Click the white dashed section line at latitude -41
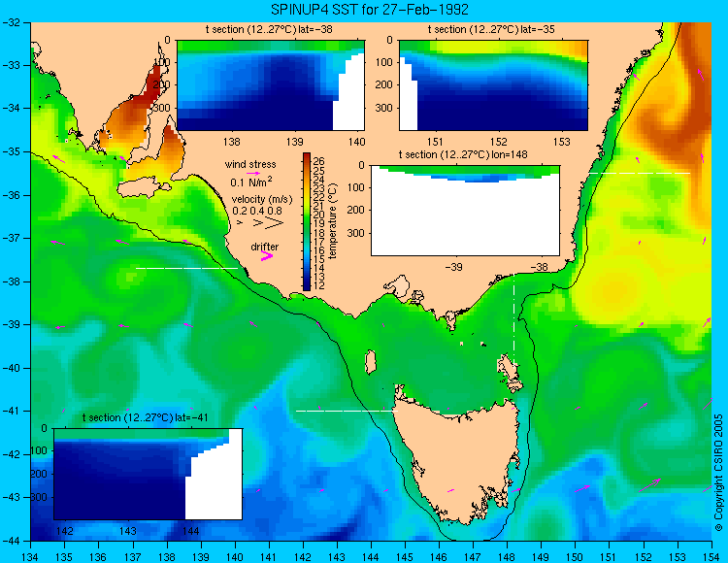 (347, 411)
